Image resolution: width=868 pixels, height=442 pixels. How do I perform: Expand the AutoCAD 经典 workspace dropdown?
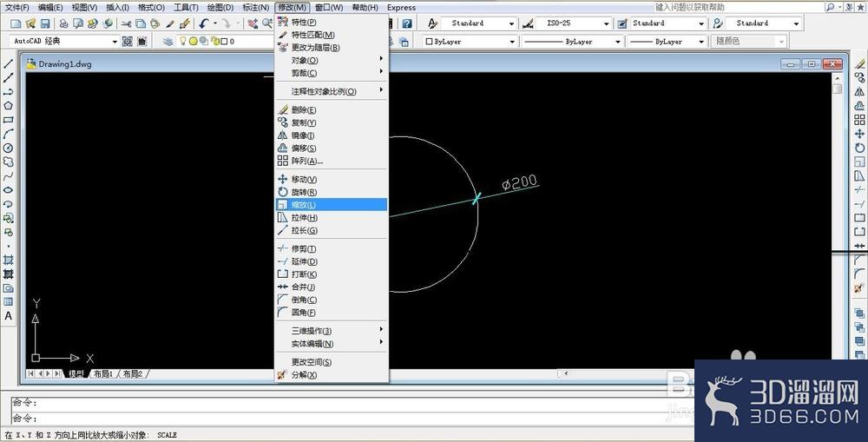[x=115, y=41]
